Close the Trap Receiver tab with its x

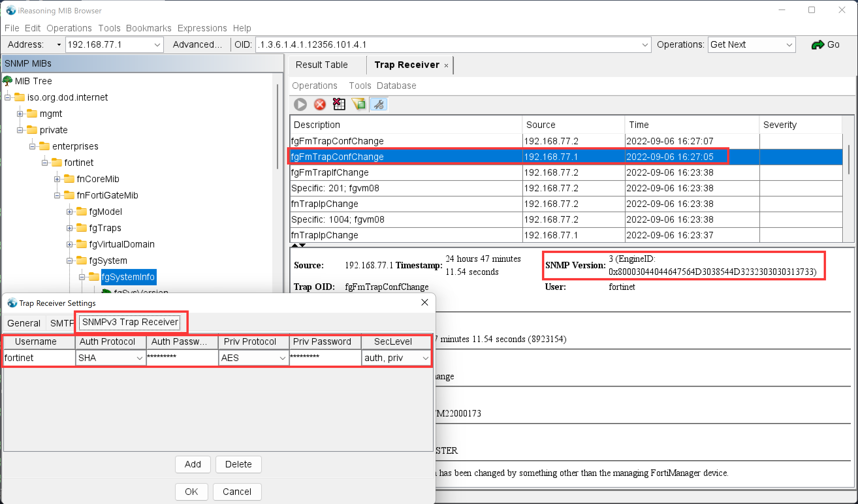pyautogui.click(x=446, y=66)
